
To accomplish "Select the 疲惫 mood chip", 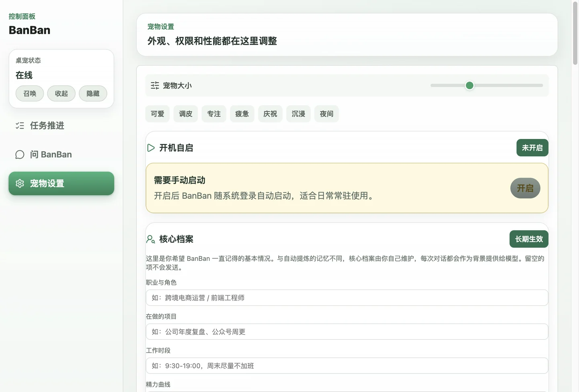I will 242,114.
